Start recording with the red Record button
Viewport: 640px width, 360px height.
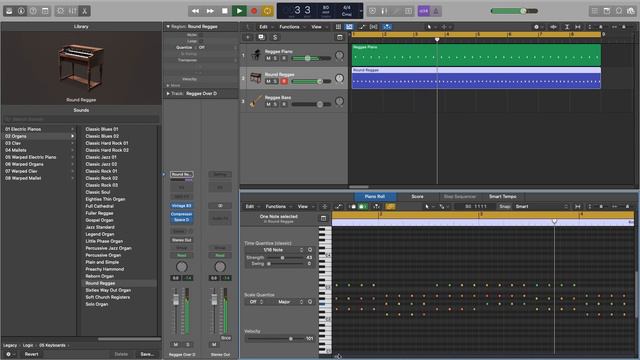point(254,11)
